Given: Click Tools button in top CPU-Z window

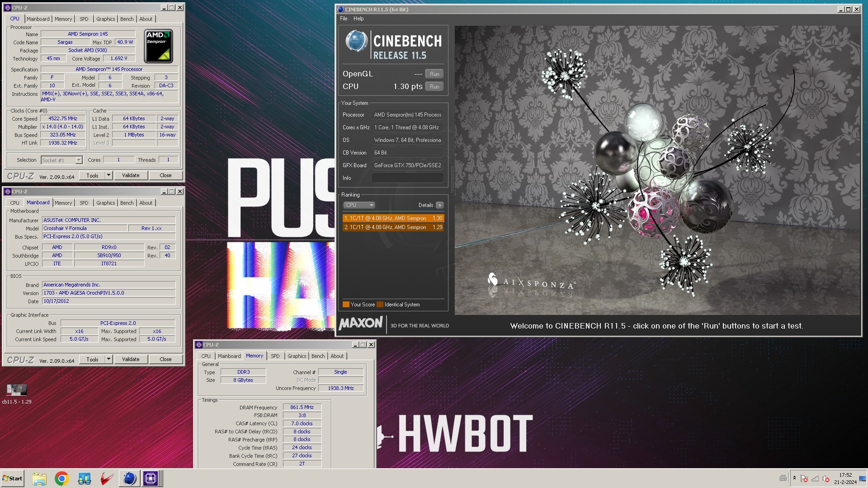Looking at the screenshot, I should point(92,175).
